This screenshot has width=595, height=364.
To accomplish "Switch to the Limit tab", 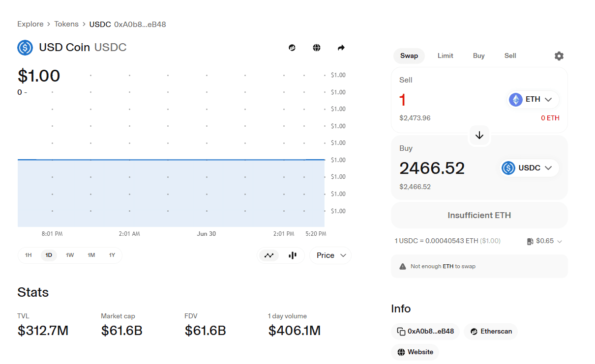I will click(446, 56).
